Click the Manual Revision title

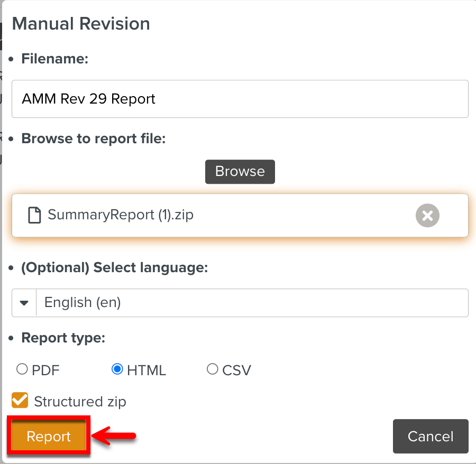coord(81,24)
